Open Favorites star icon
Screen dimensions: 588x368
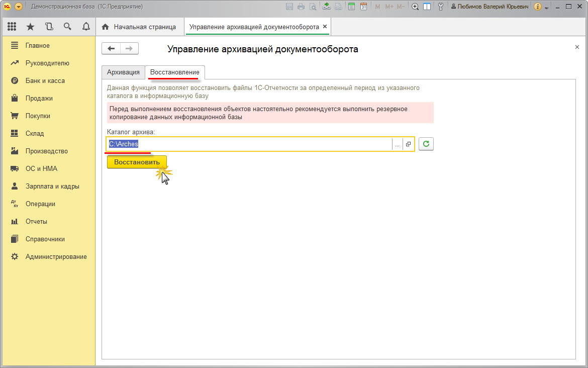[x=30, y=27]
